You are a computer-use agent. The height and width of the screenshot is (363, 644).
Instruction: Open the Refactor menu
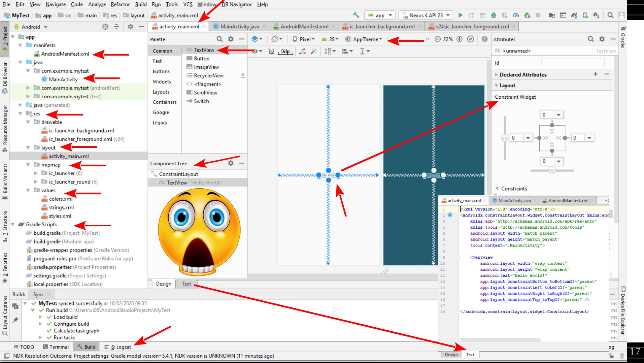(120, 4)
